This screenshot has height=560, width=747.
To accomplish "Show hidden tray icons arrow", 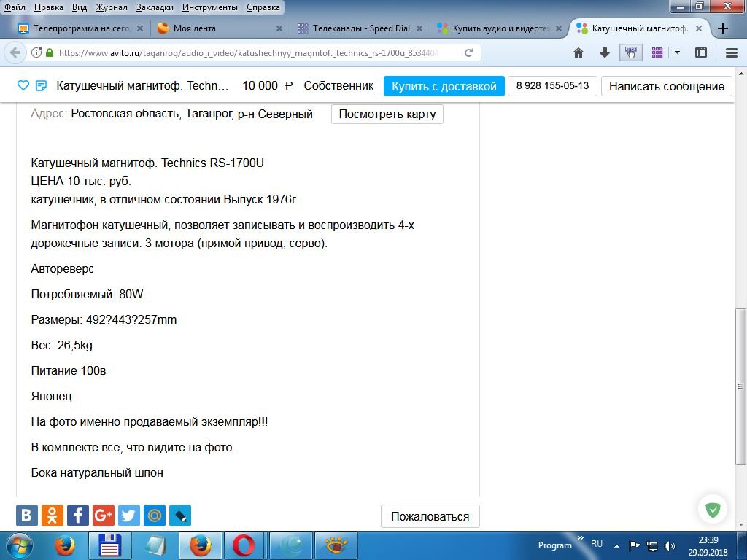I will [x=616, y=546].
